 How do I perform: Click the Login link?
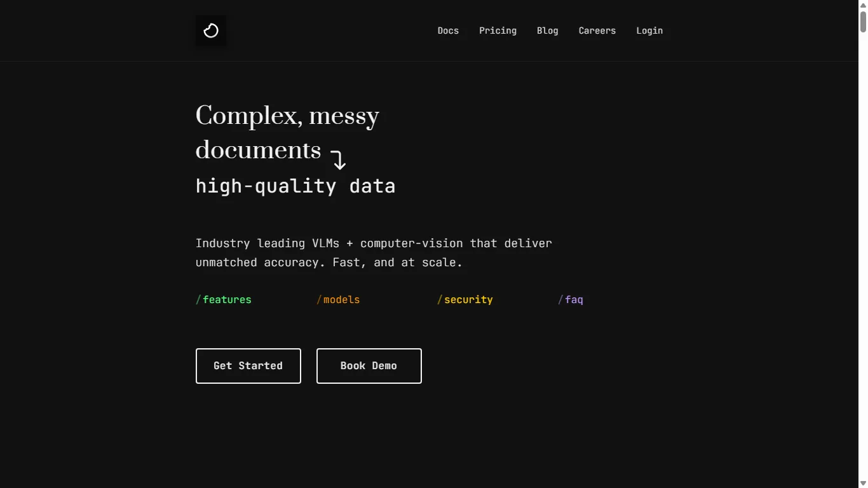pyautogui.click(x=649, y=30)
